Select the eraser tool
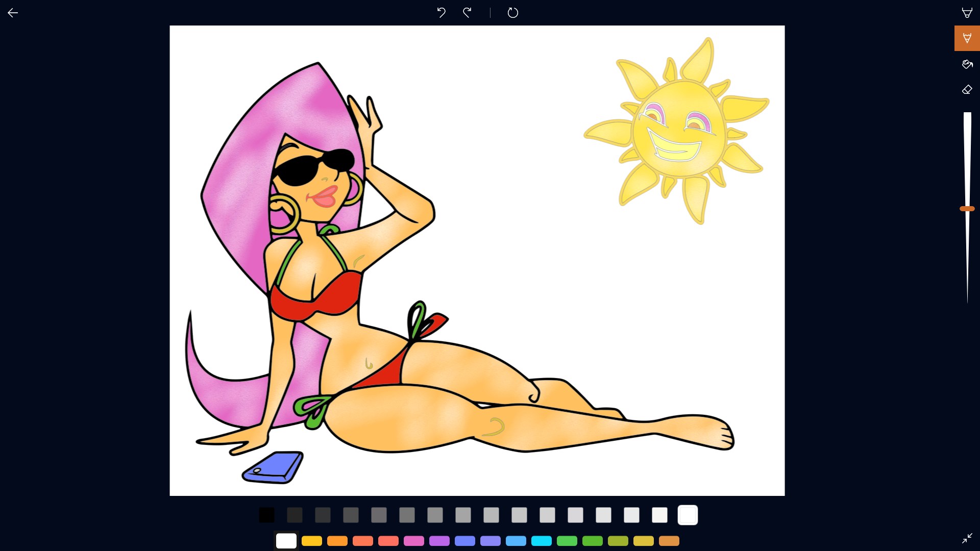This screenshot has height=551, width=980. (967, 90)
